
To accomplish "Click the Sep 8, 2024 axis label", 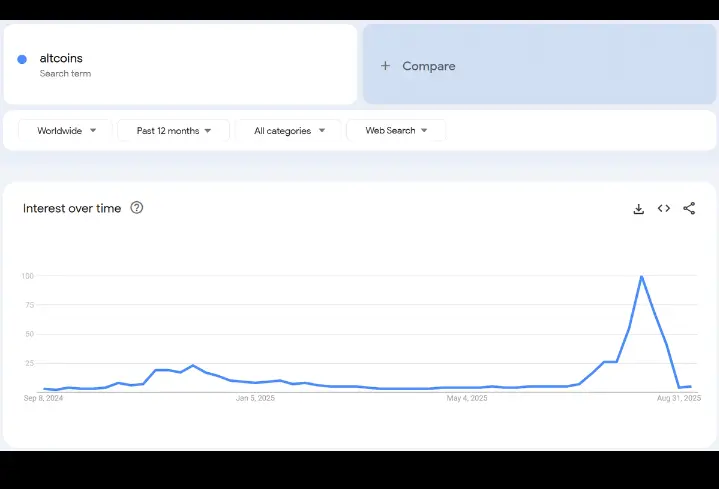I will click(43, 398).
